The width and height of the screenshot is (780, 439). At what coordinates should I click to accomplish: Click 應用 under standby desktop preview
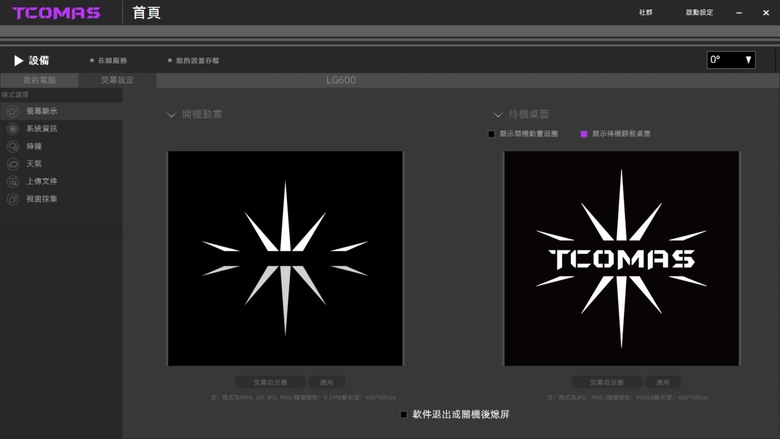[x=663, y=382]
